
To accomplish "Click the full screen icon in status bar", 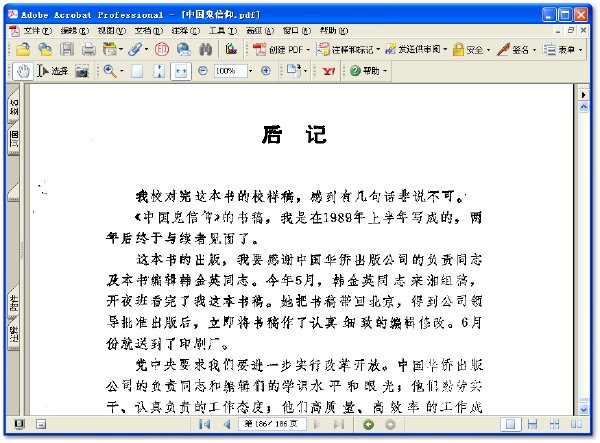I will [19, 424].
